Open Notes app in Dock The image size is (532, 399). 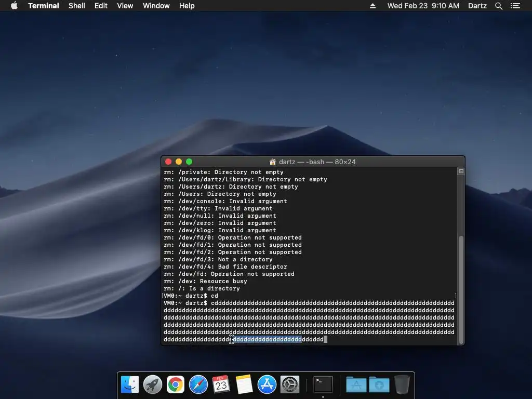click(x=244, y=385)
